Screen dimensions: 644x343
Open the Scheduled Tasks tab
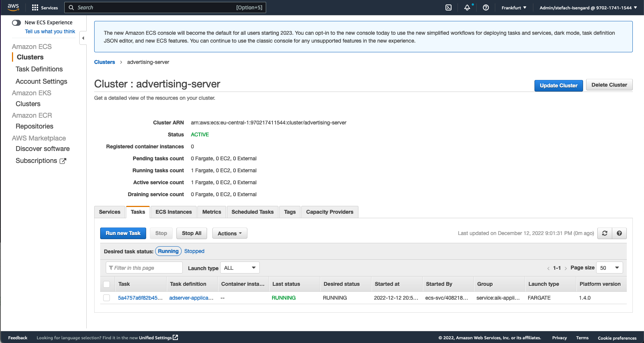[252, 212]
